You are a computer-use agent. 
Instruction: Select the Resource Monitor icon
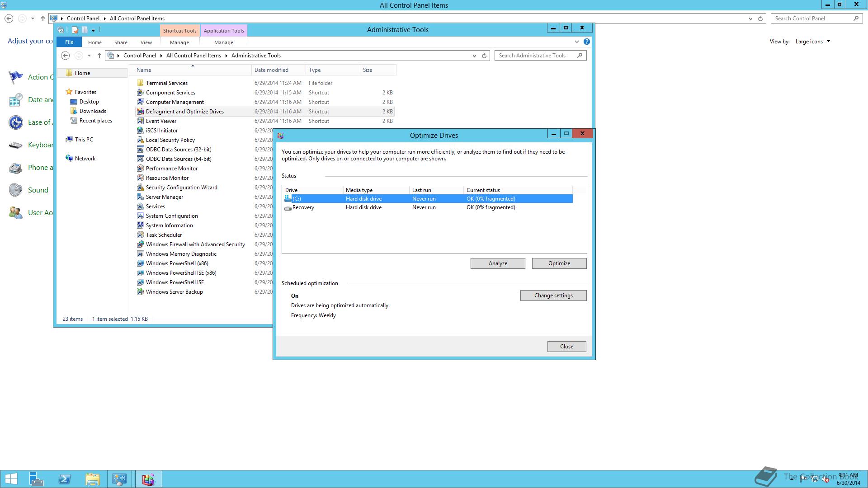[140, 178]
